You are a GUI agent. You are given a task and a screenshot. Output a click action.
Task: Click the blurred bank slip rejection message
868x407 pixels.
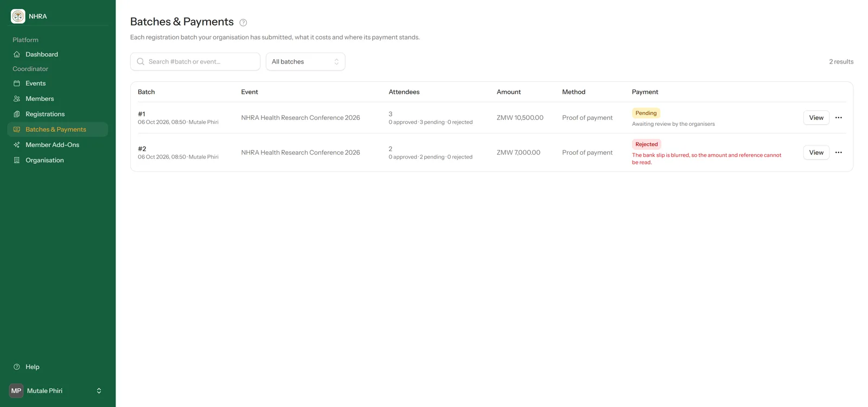click(x=706, y=158)
